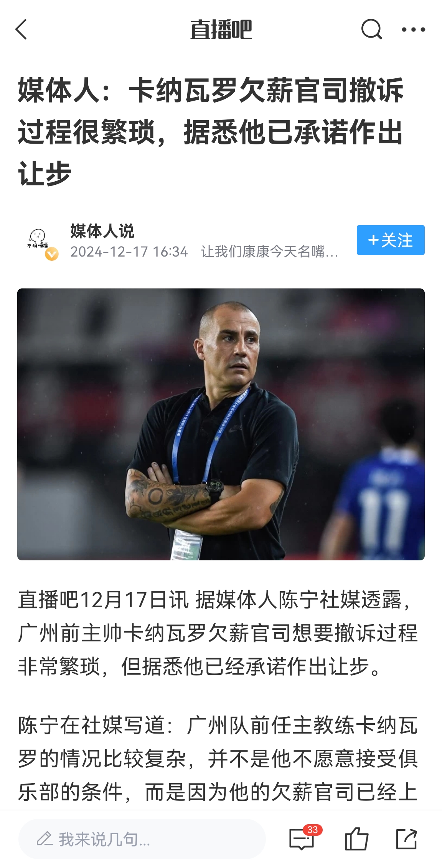Go back using the top-left arrow
Screen dimensions: 442x868
[x=21, y=30]
